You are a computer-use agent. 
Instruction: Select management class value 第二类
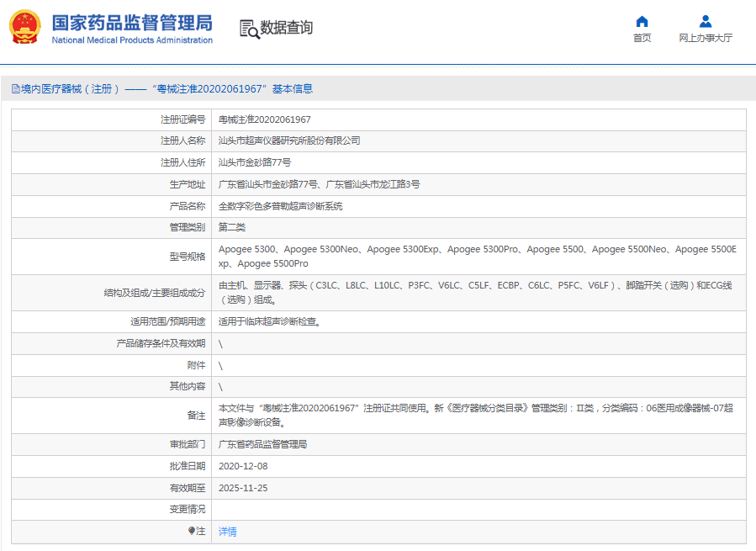[232, 227]
